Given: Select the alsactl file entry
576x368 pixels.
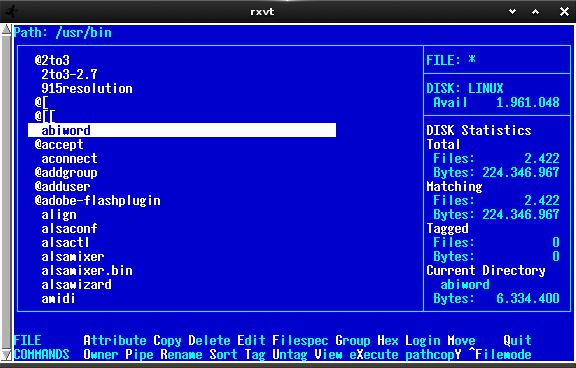Looking at the screenshot, I should 65,242.
